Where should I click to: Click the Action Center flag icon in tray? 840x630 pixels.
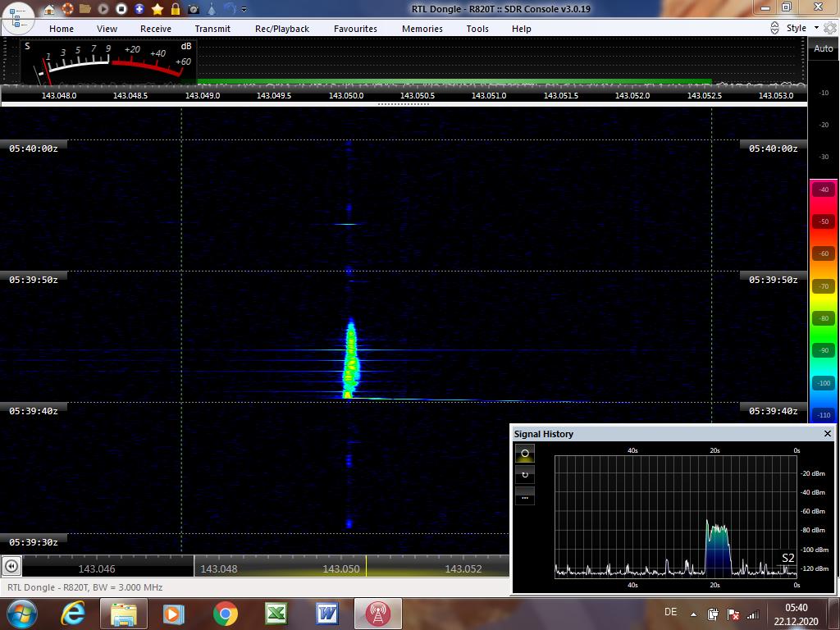coord(733,614)
